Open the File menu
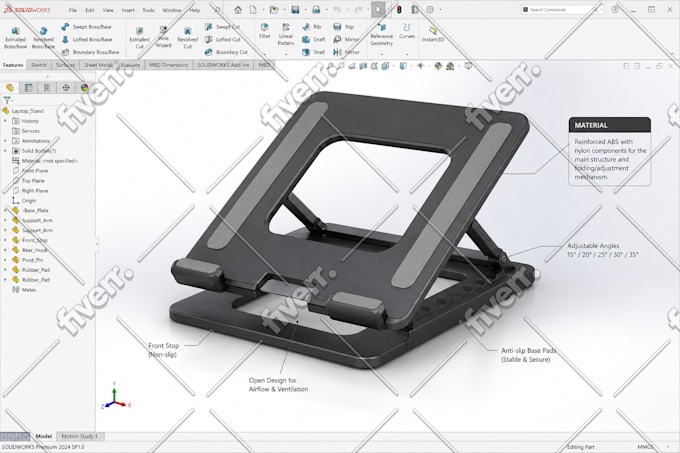 click(72, 10)
